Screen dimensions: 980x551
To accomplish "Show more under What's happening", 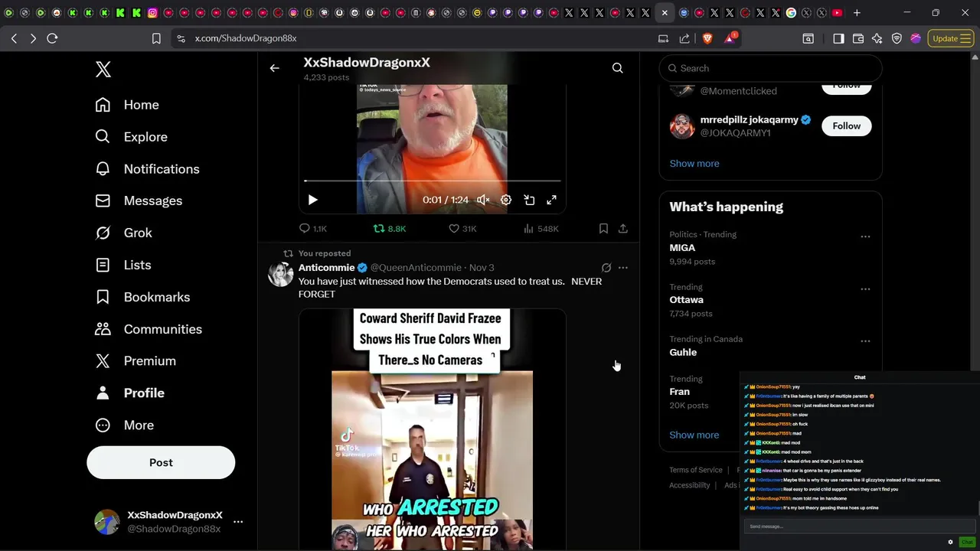I will tap(694, 435).
